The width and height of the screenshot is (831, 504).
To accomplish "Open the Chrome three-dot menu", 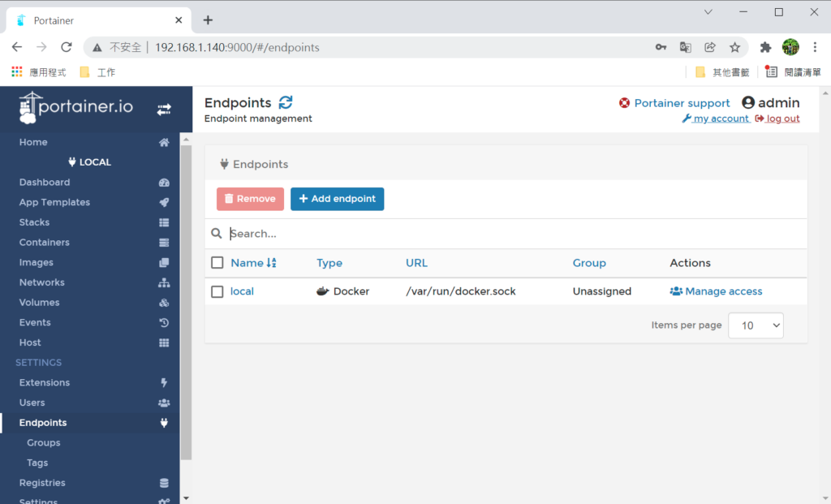I will click(815, 47).
